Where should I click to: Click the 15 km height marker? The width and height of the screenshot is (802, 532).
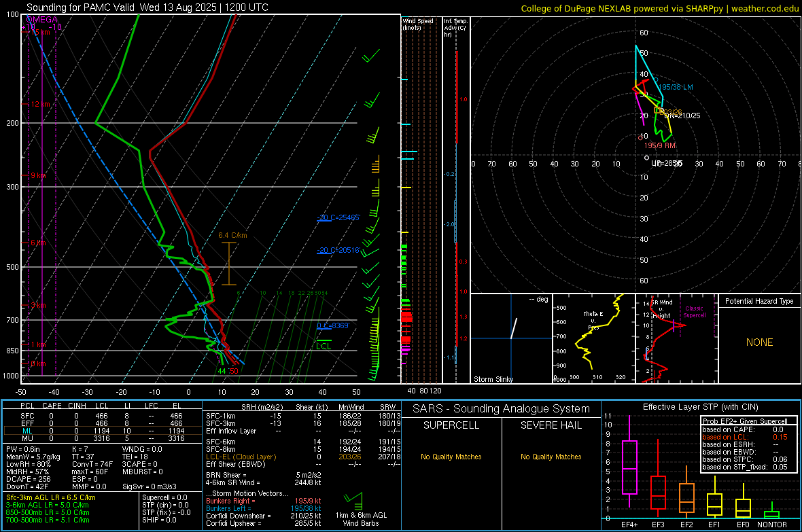(39, 32)
